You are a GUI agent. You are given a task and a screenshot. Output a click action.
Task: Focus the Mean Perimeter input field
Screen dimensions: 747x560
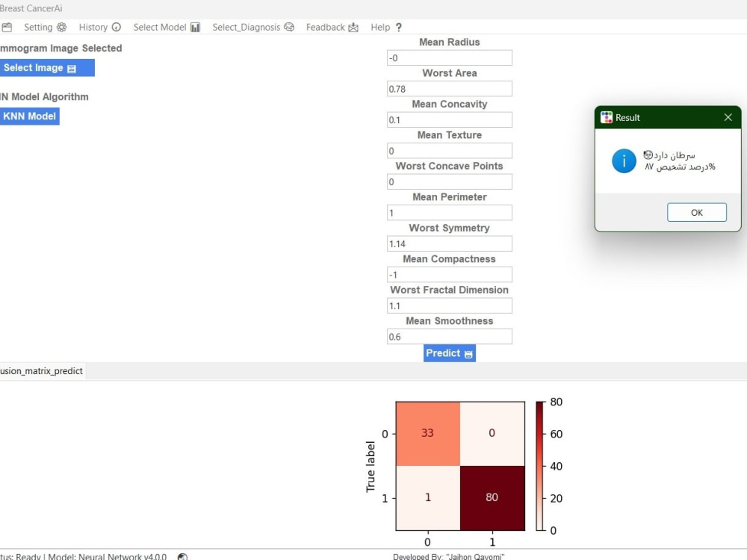449,212
